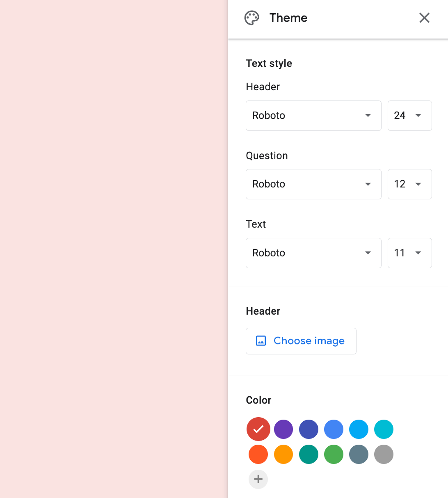Open the Header font Roboto dropdown
The width and height of the screenshot is (448, 498).
click(x=313, y=116)
